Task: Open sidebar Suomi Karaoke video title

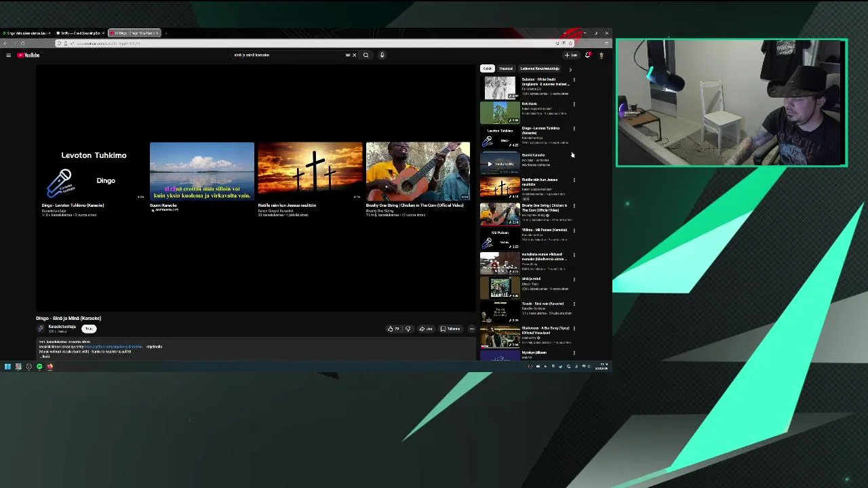Action: point(533,155)
